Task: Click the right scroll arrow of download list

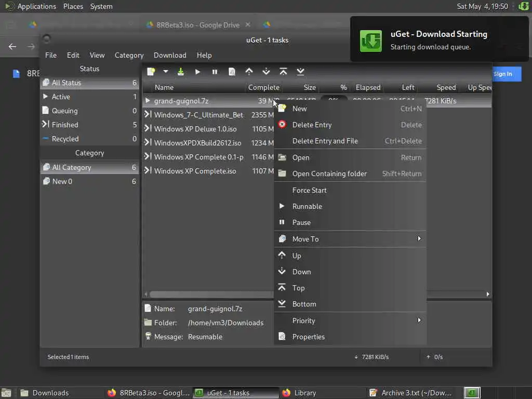Action: 488,294
